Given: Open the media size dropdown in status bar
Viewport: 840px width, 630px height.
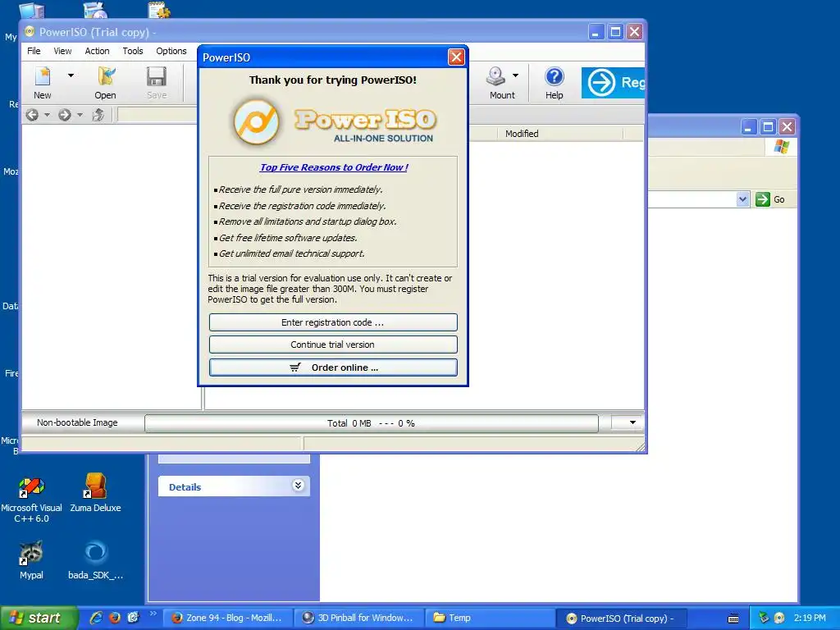Looking at the screenshot, I should [632, 422].
